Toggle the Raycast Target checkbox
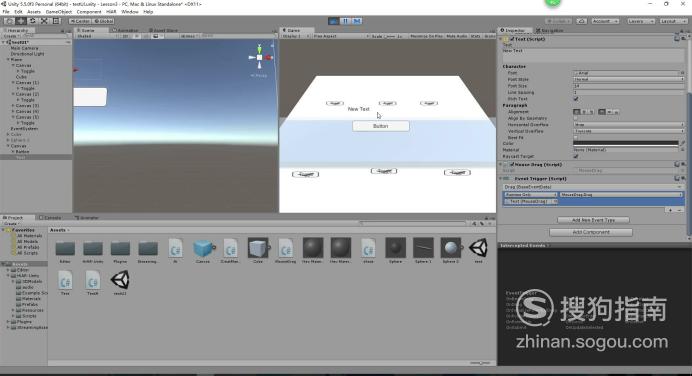Viewport: 692px width, 376px height. click(x=576, y=156)
